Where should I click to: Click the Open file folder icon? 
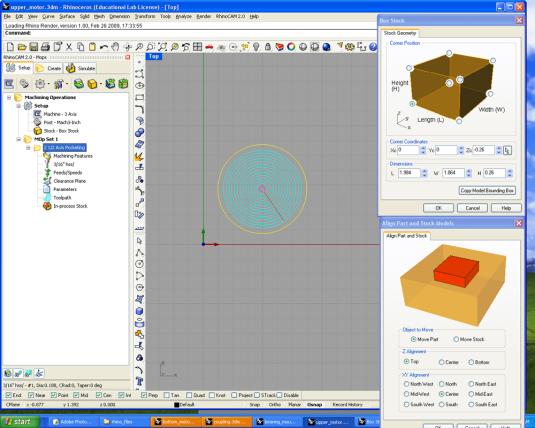(x=22, y=47)
